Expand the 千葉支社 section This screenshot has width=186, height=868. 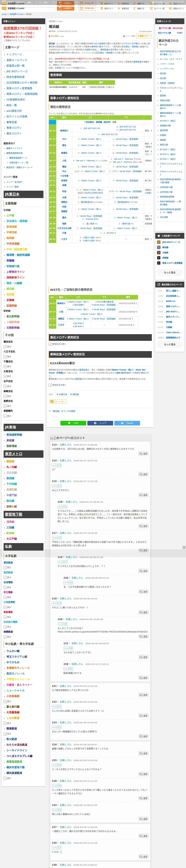pyautogui.click(x=7, y=367)
